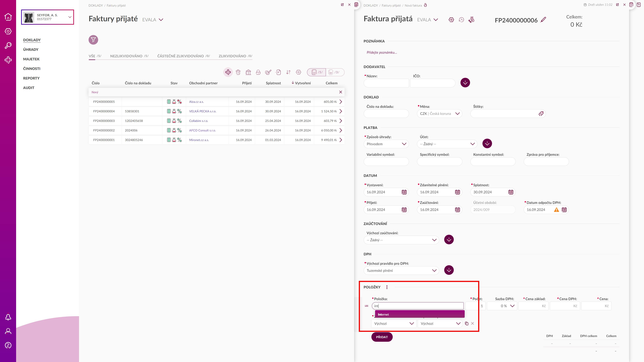Open the filter funnel in invoice list
Viewport: 644px width, 362px height.
coord(93,40)
